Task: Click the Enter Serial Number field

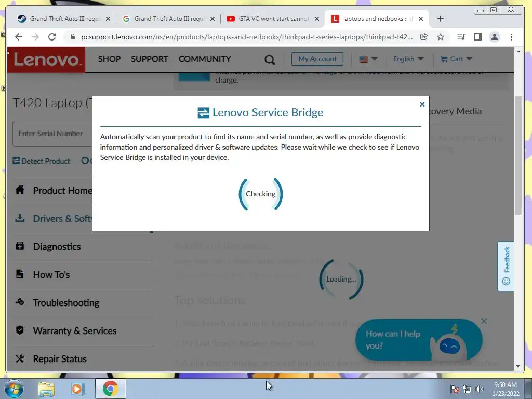Action: tap(52, 134)
